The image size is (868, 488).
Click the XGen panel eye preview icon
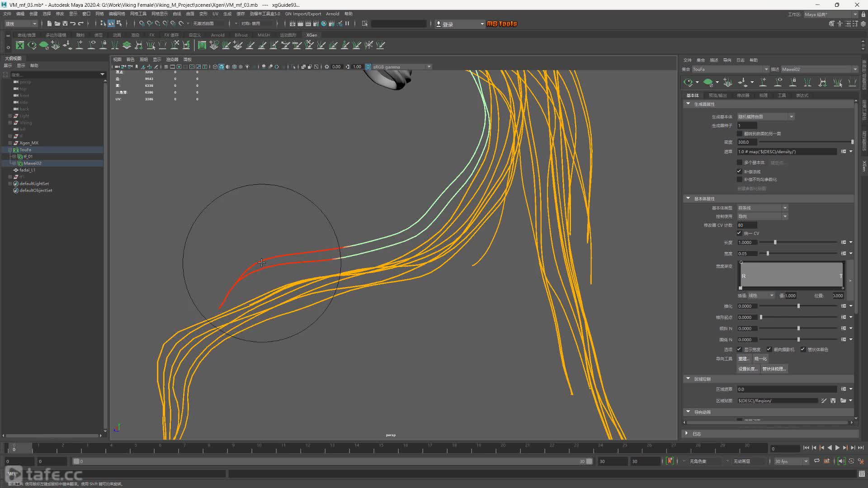click(x=688, y=82)
